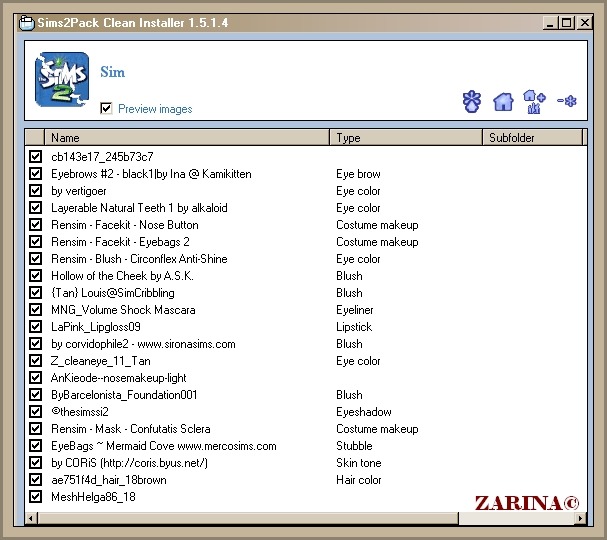The width and height of the screenshot is (607, 540).
Task: Click the Eyeshadow type cell
Action: (364, 411)
